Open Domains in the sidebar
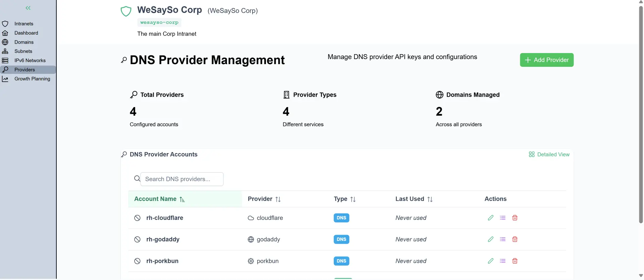The width and height of the screenshot is (644, 280). (x=24, y=42)
